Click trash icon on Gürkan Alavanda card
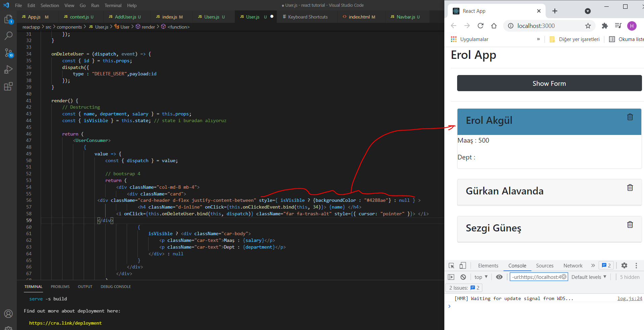This screenshot has height=330, width=644. point(630,188)
